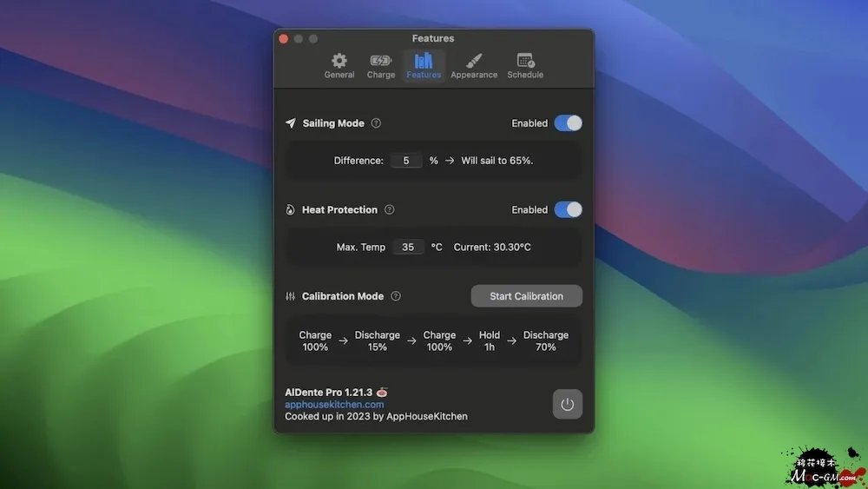The height and width of the screenshot is (489, 868).
Task: Click the power quit button
Action: tap(567, 404)
